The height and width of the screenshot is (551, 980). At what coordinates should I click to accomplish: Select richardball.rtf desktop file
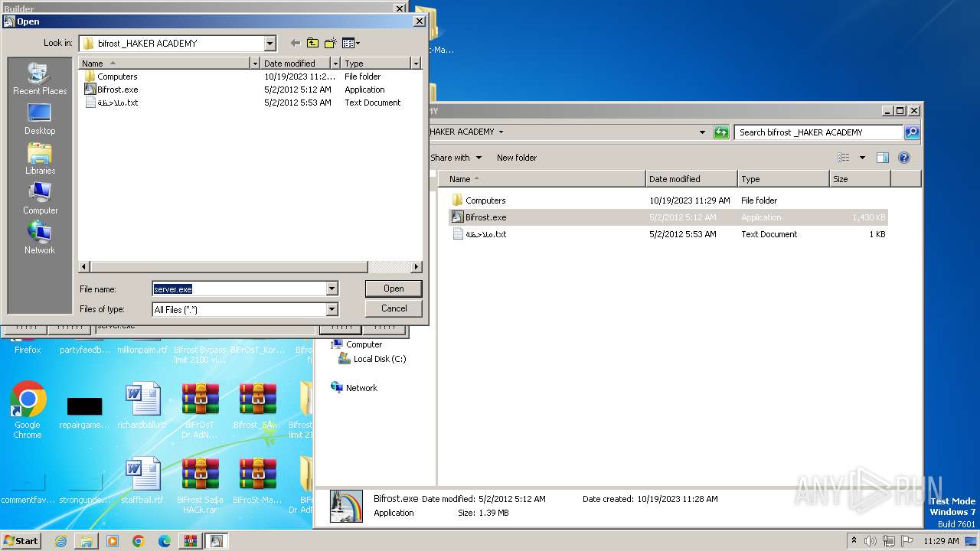tap(142, 406)
